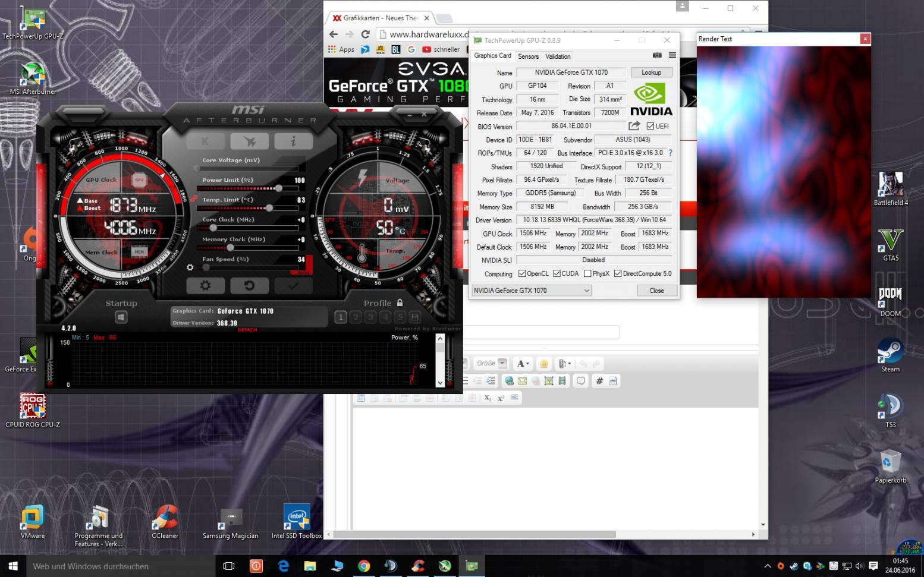Click the Bus Interface question mark
Image resolution: width=924 pixels, height=577 pixels.
pos(670,153)
